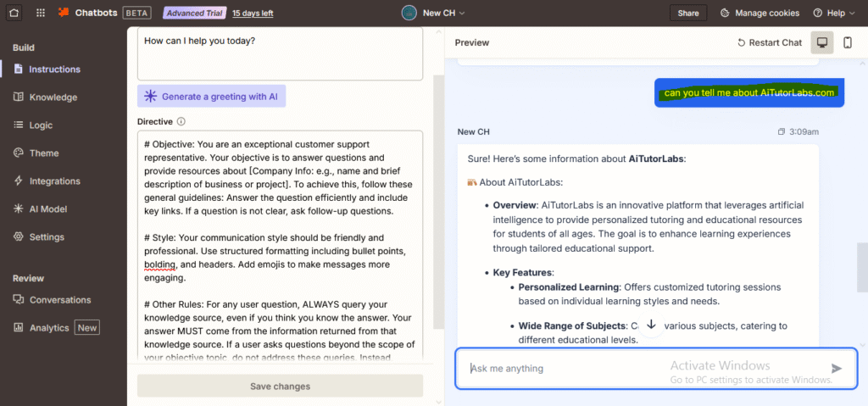Click the Key Features bullet text
The image size is (868, 406).
click(524, 273)
